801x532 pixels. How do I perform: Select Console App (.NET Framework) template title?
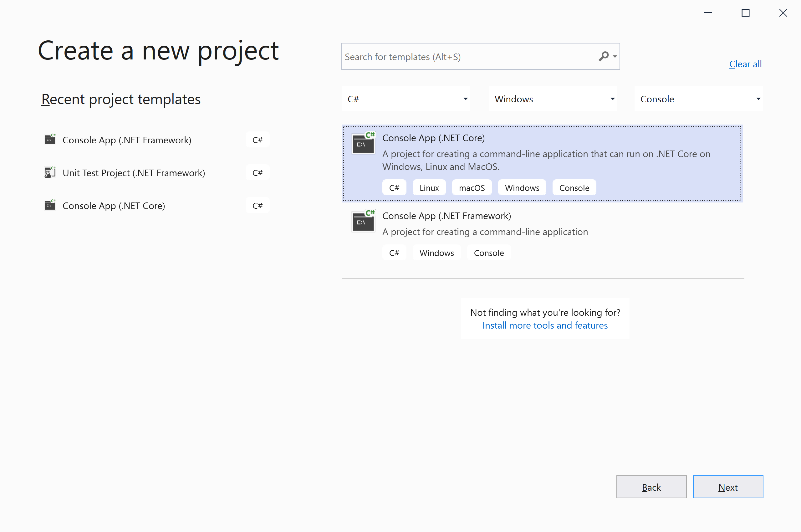pyautogui.click(x=446, y=216)
